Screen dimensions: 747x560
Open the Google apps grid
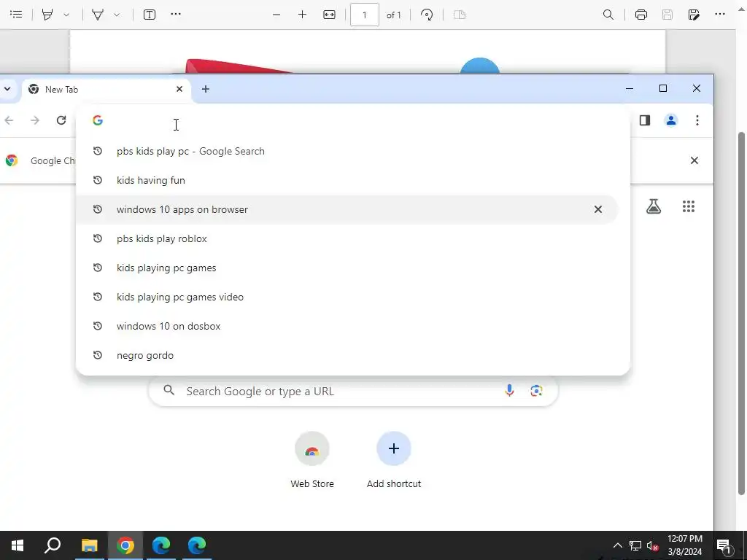(689, 206)
